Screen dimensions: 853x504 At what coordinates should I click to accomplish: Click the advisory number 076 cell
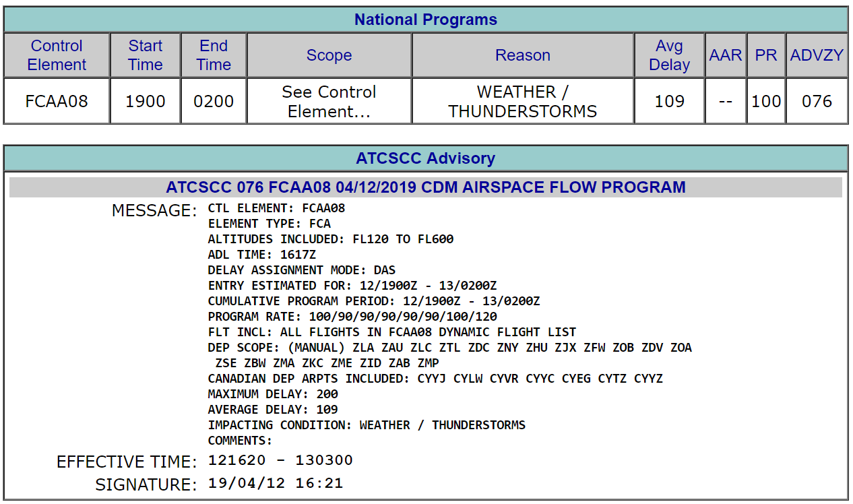(x=817, y=101)
